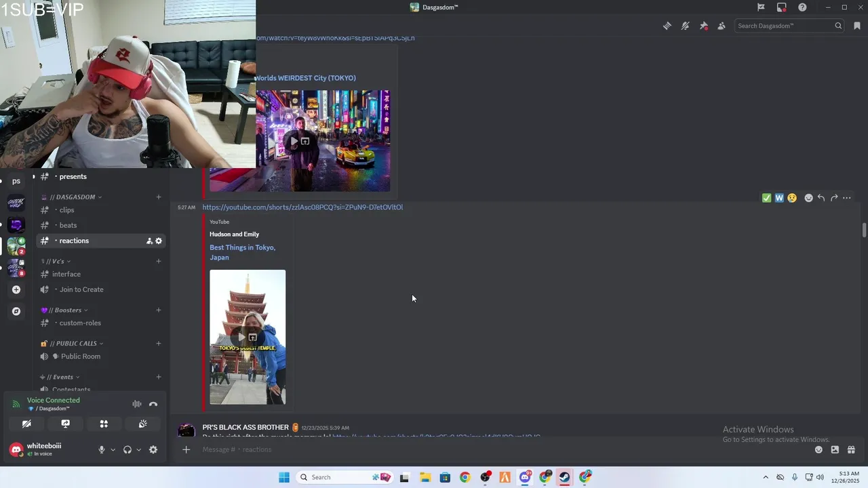Open the interface channel
This screenshot has height=488, width=868.
click(102, 274)
